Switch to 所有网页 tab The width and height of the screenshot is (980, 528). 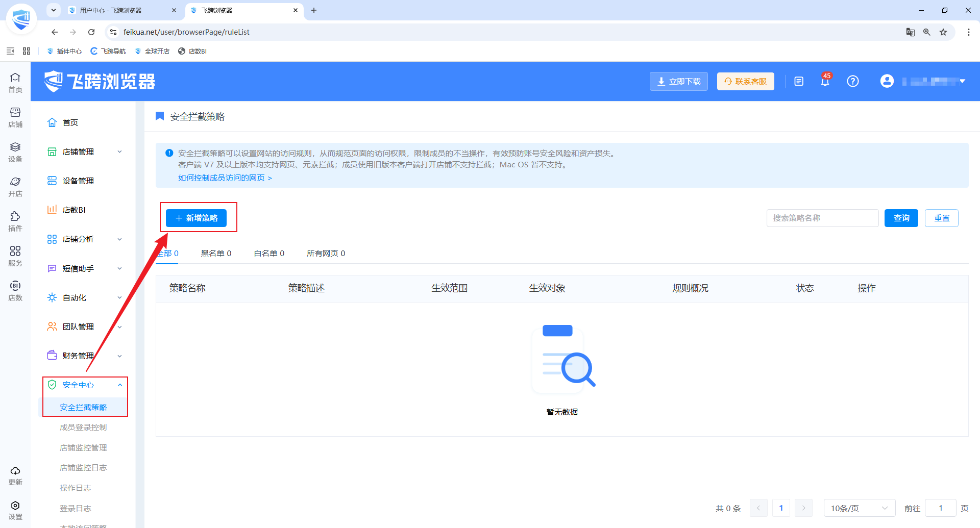(x=326, y=253)
